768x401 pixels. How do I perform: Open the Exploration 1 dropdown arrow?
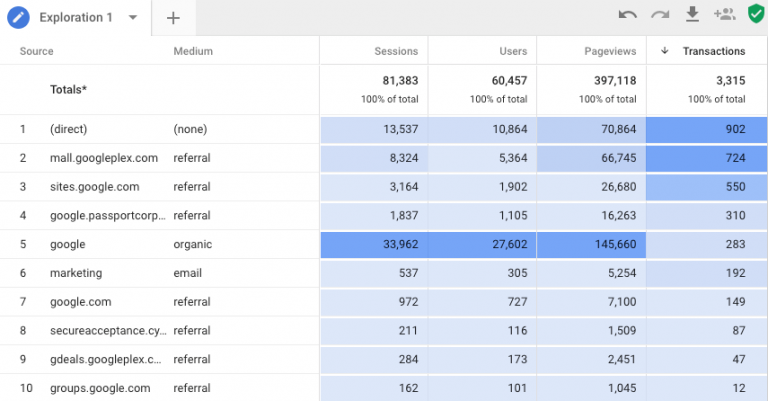pos(133,18)
